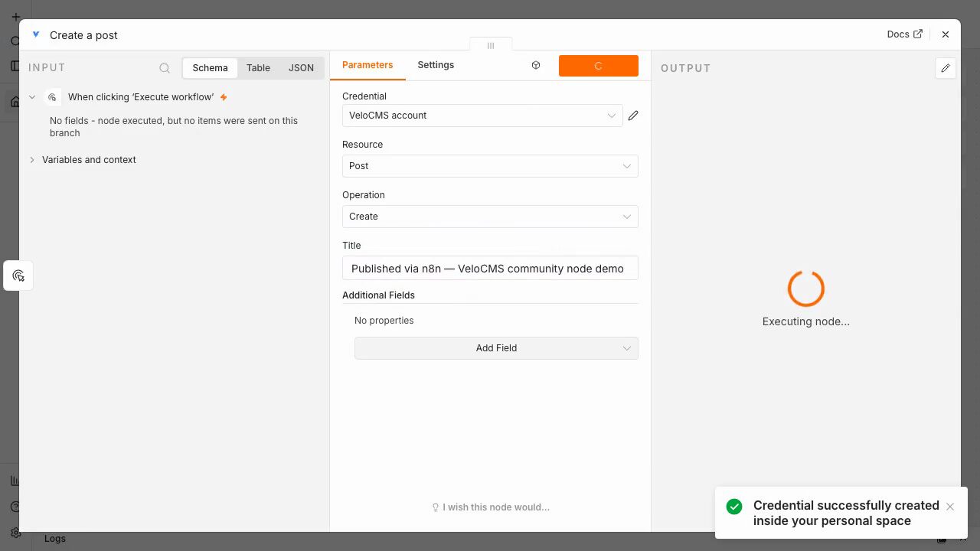Search the input data panel

click(165, 68)
